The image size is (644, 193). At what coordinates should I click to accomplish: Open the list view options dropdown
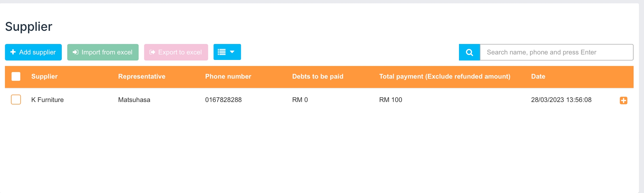pyautogui.click(x=227, y=52)
